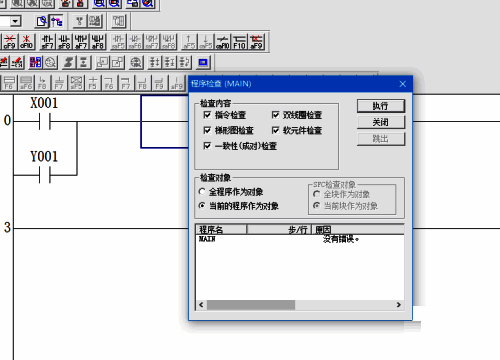
Task: Click the cF10 delete vertical line icon
Action: point(26,42)
